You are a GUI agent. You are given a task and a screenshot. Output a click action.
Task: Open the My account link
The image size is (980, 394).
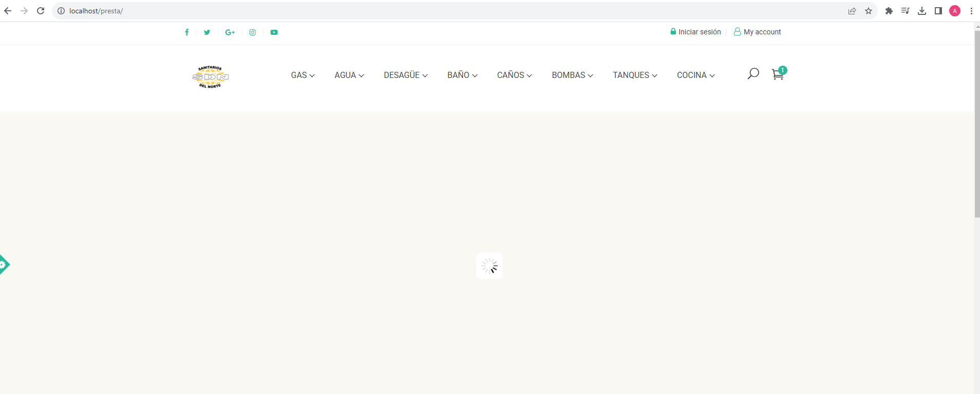tap(758, 32)
